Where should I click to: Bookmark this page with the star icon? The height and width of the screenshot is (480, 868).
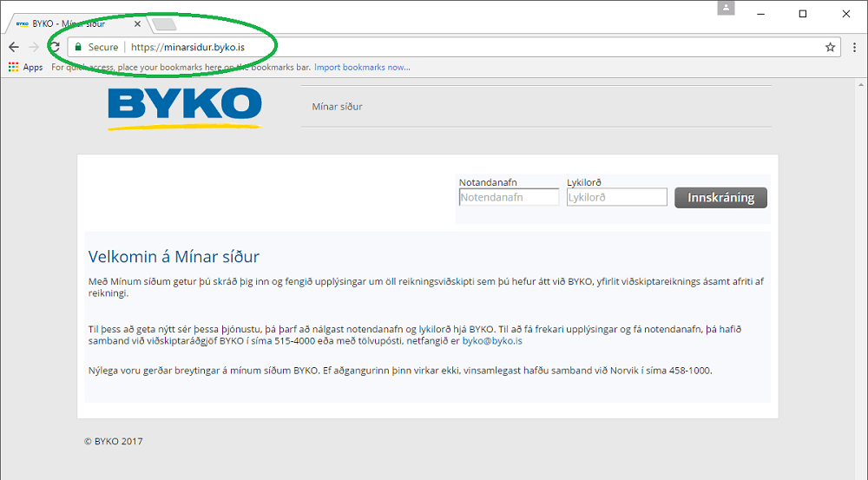click(x=830, y=47)
